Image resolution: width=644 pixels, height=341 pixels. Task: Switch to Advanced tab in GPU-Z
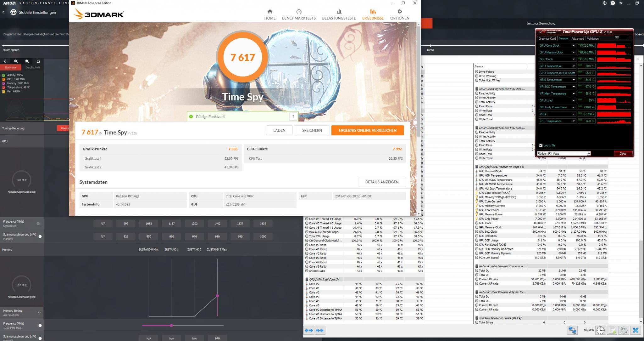(578, 39)
